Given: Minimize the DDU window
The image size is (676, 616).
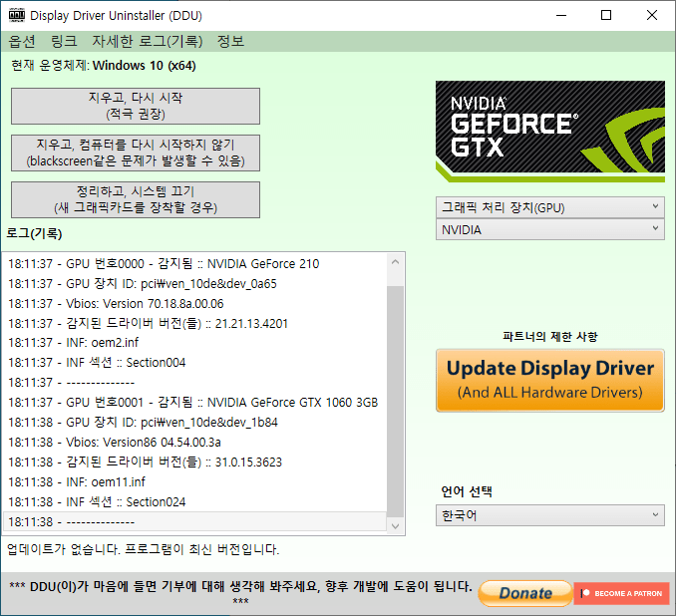Looking at the screenshot, I should 561,16.
